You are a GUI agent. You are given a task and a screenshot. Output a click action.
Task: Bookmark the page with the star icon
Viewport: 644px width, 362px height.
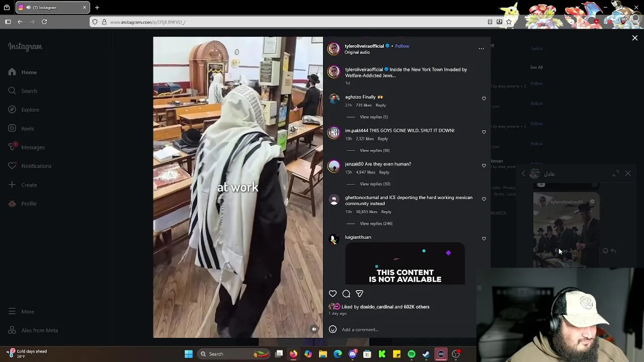(x=509, y=22)
